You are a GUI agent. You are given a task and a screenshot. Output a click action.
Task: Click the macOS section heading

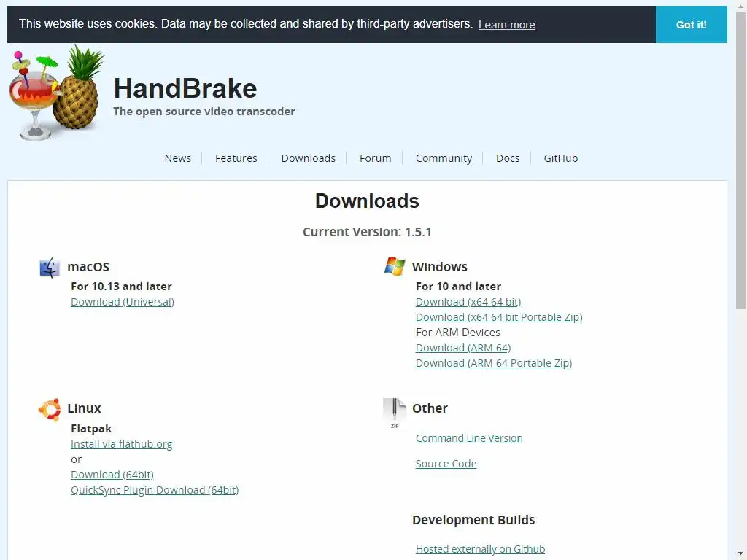click(x=88, y=267)
